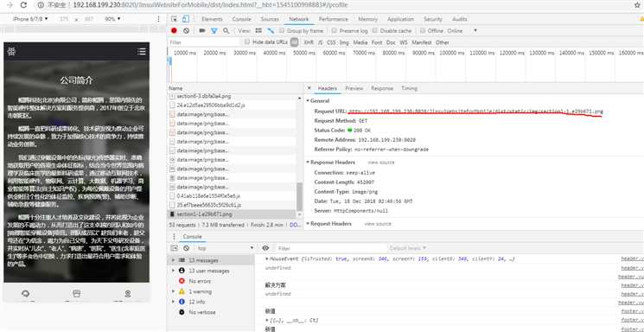
Task: Switch to large request rows view icon
Action: click(x=258, y=31)
